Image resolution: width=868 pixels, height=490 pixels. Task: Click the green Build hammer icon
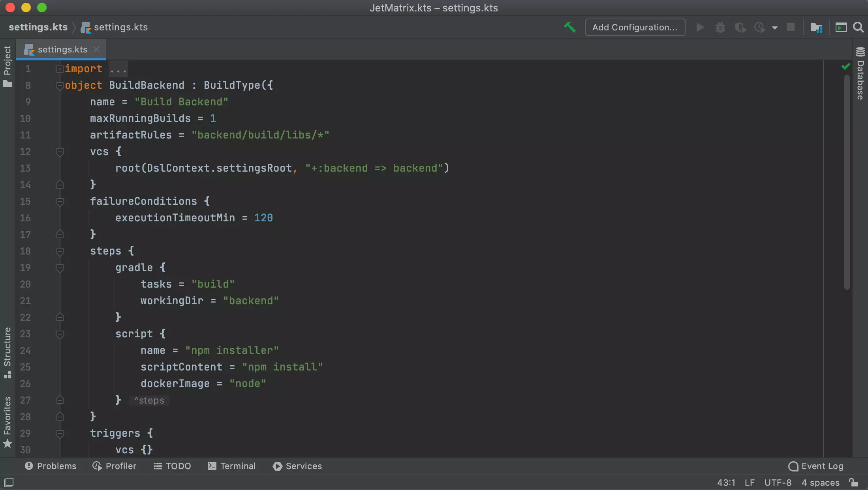coord(569,27)
